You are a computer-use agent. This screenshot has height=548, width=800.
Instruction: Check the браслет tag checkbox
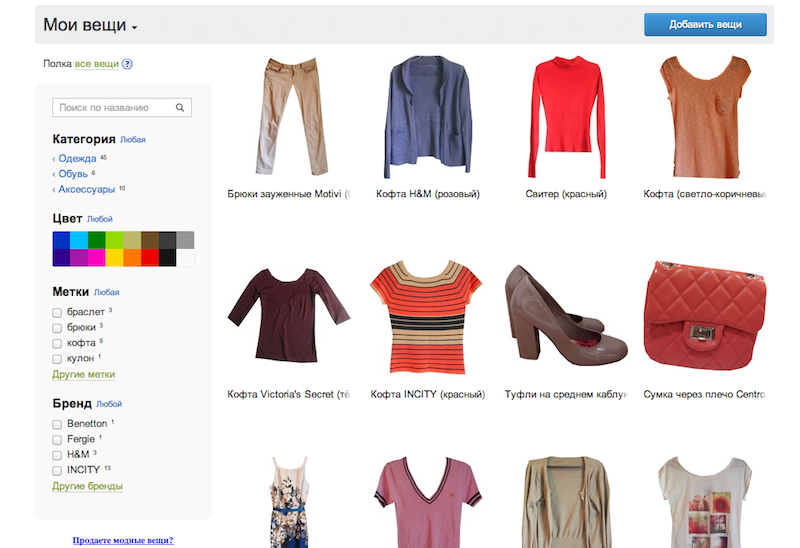coord(57,312)
